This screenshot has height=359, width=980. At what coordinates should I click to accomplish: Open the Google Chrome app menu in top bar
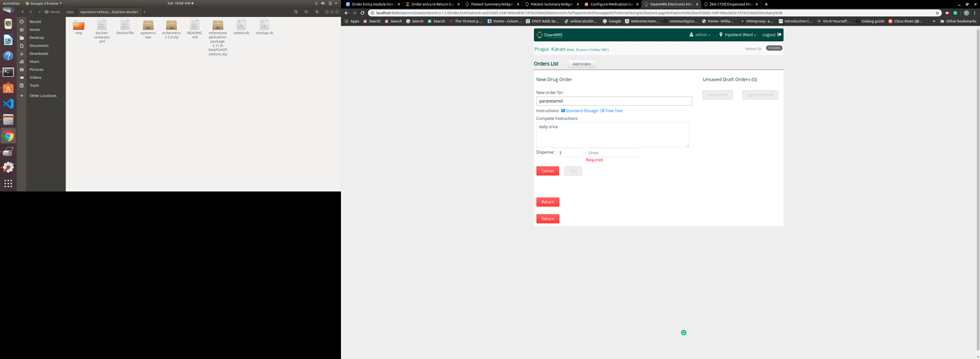coord(43,3)
